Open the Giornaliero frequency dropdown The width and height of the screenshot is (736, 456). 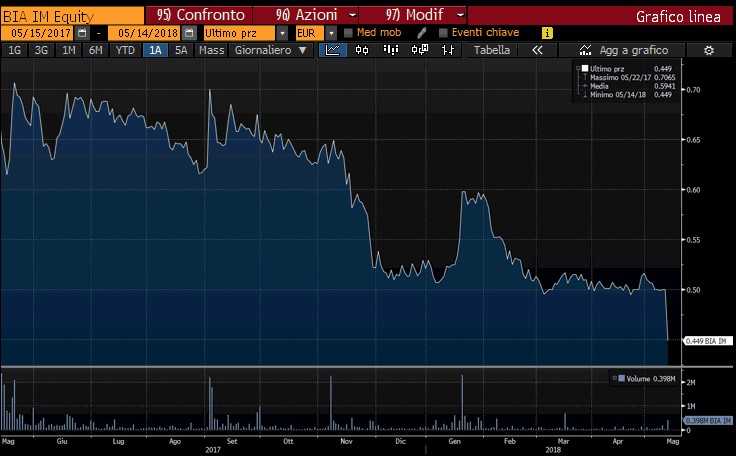pos(271,50)
